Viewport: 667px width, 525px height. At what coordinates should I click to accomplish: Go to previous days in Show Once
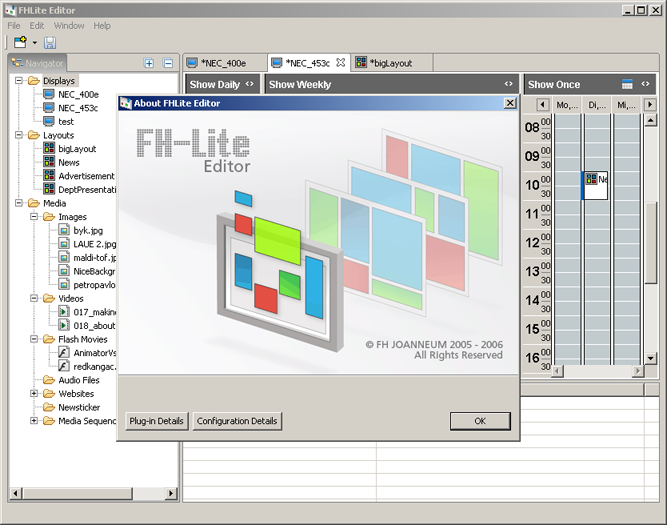542,104
